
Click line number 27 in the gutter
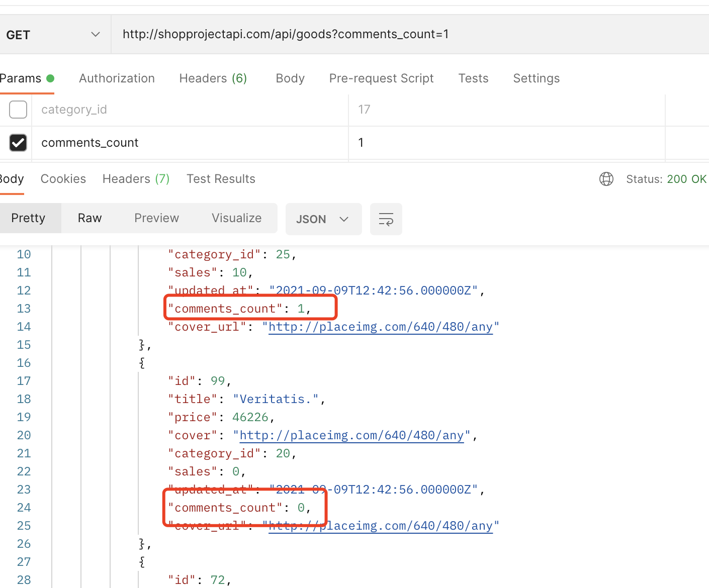click(x=24, y=562)
